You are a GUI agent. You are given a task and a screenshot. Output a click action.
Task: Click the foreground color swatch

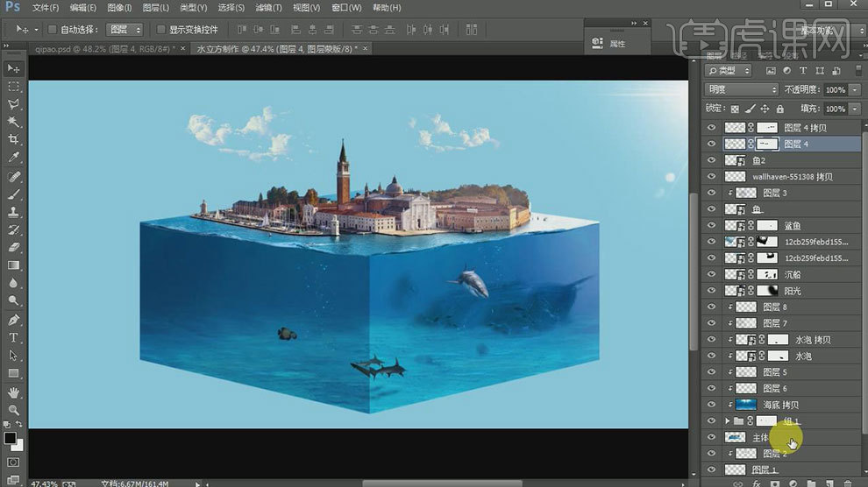[10, 438]
